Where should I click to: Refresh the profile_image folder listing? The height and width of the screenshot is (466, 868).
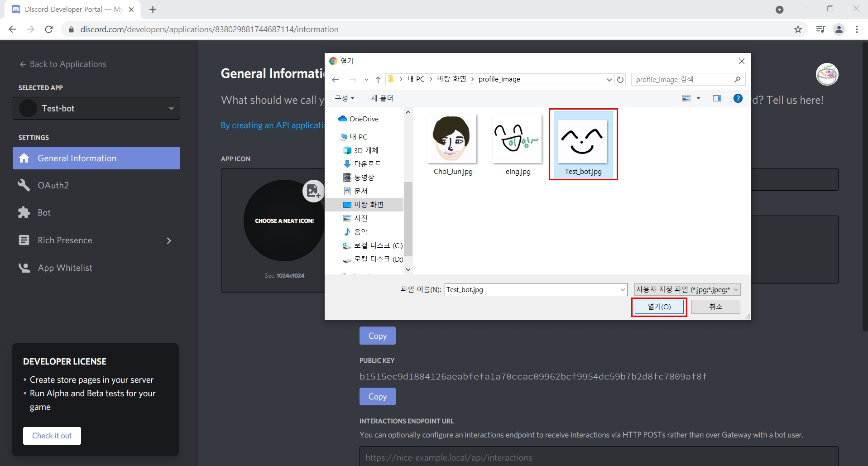pyautogui.click(x=620, y=80)
